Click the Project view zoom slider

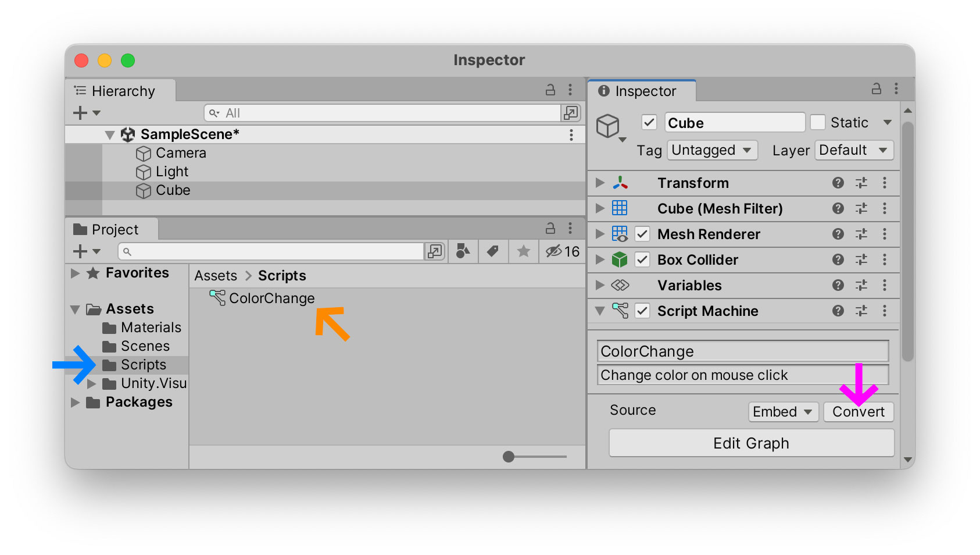(509, 457)
